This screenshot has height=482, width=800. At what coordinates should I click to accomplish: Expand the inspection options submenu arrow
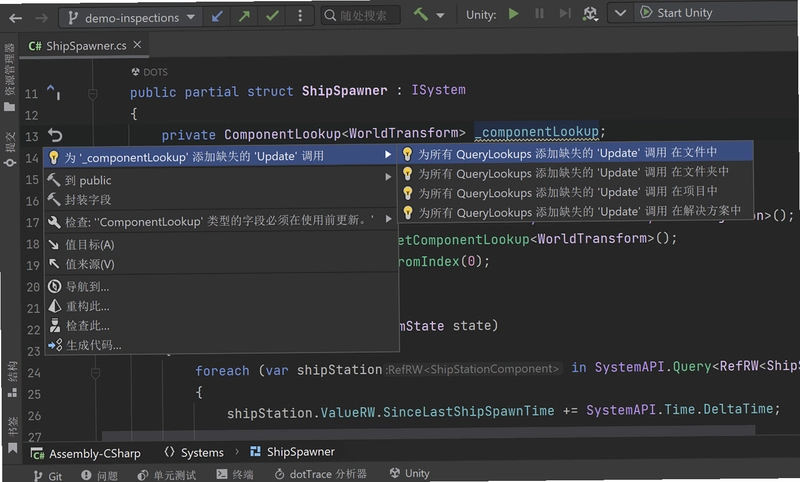[x=388, y=219]
